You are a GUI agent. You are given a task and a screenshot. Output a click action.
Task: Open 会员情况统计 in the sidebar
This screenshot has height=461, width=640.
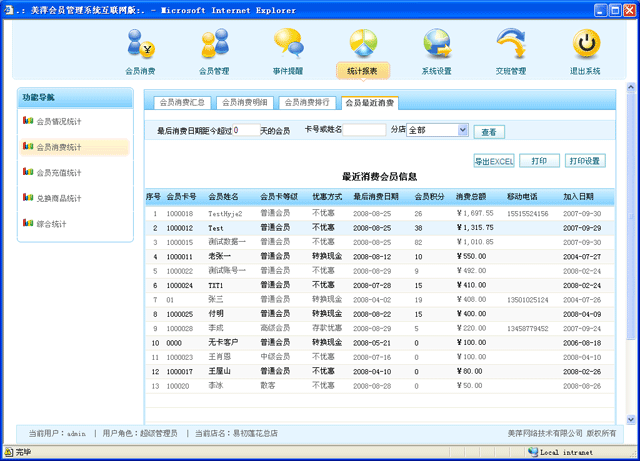59,122
